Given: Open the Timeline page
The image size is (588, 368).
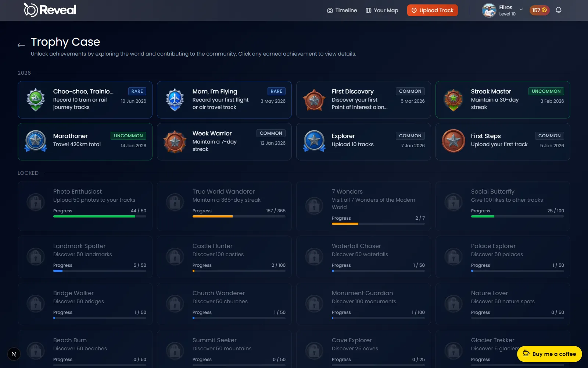Looking at the screenshot, I should 342,10.
